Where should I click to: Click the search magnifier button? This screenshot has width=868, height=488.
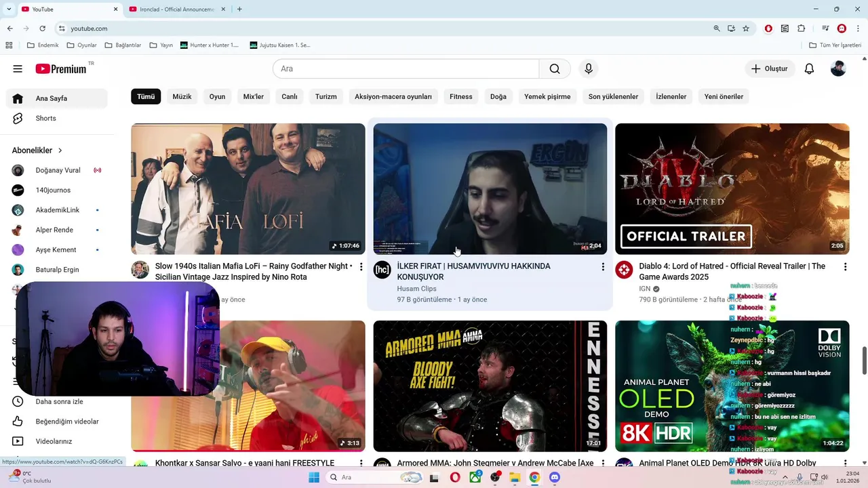pyautogui.click(x=555, y=68)
